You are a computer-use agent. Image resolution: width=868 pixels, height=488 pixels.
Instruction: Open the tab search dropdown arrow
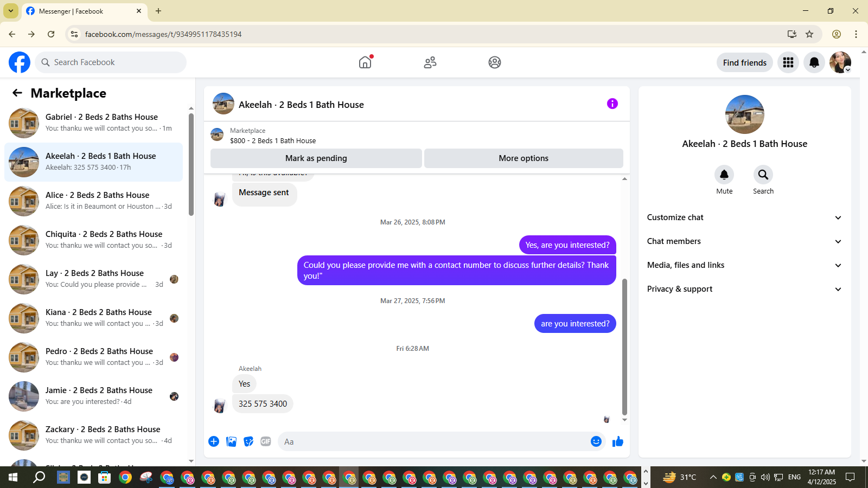point(11,11)
